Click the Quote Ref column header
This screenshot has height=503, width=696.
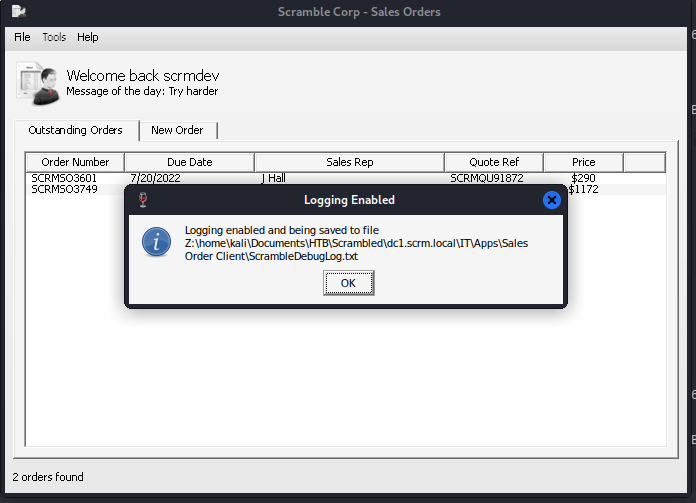click(x=494, y=162)
